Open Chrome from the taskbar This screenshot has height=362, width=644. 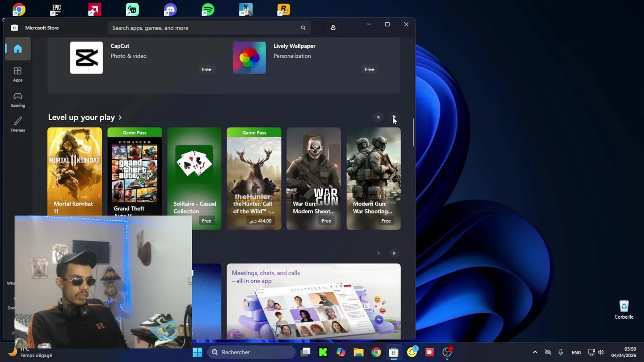point(376,352)
